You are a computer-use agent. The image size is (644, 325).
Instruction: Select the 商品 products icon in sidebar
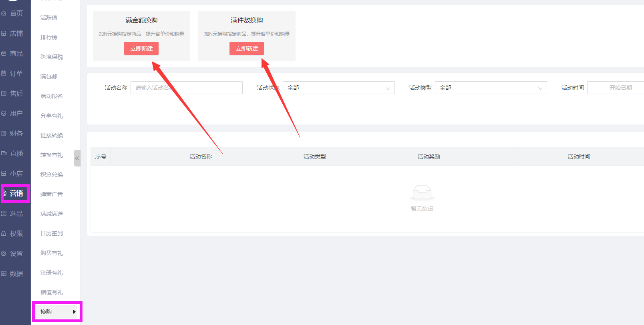pos(4,54)
